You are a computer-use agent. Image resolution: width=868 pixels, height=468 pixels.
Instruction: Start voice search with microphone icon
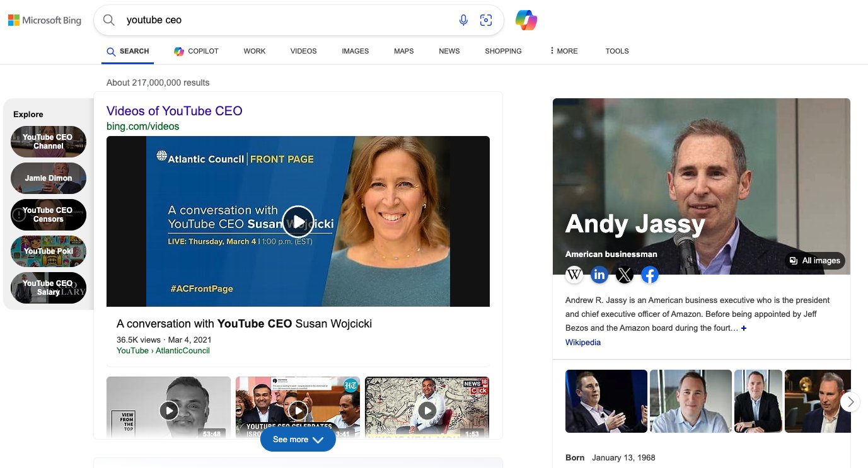coord(463,20)
